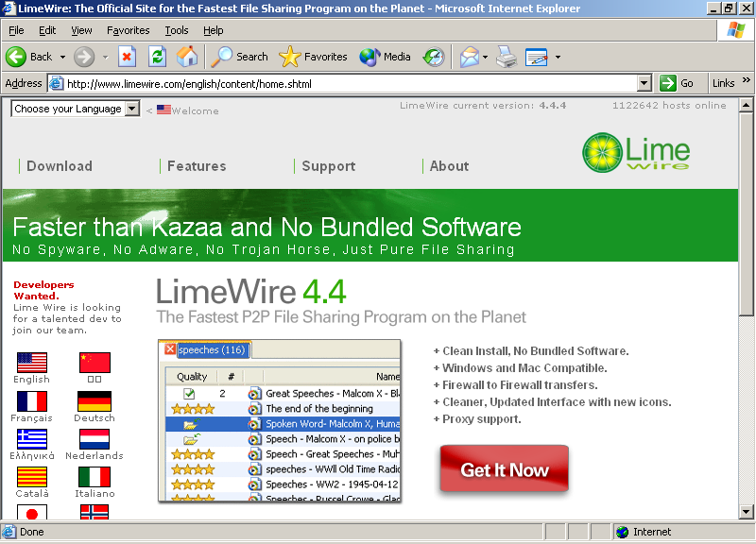Click the page scrollbar up arrow
This screenshot has height=544, width=756.
[x=746, y=105]
